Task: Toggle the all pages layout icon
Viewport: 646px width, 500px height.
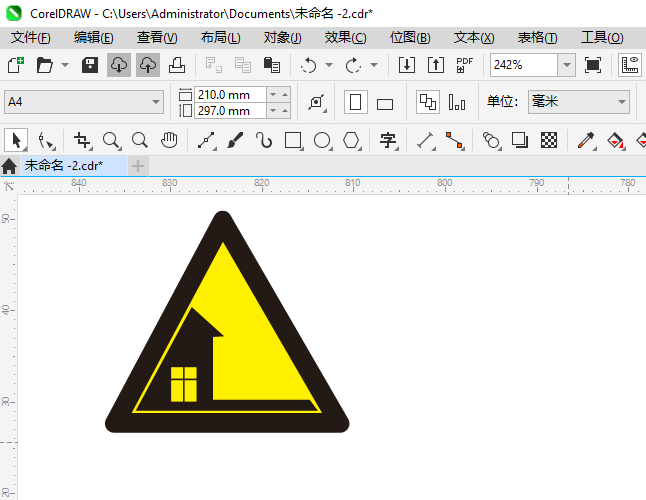Action: (x=428, y=102)
